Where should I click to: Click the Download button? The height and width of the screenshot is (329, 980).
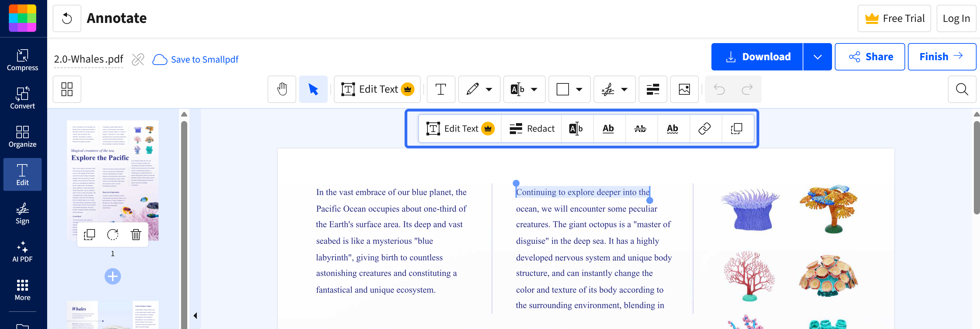click(x=757, y=57)
